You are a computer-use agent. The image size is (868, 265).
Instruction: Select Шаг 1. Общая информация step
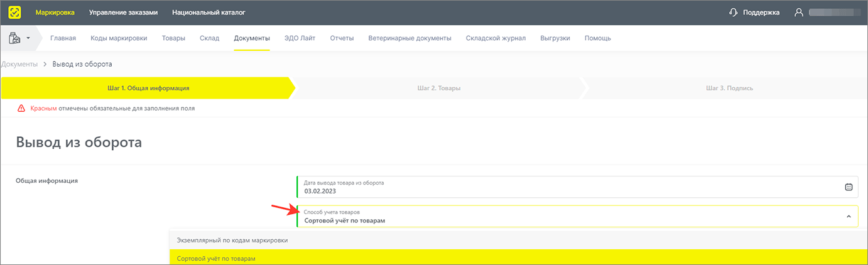(x=148, y=88)
